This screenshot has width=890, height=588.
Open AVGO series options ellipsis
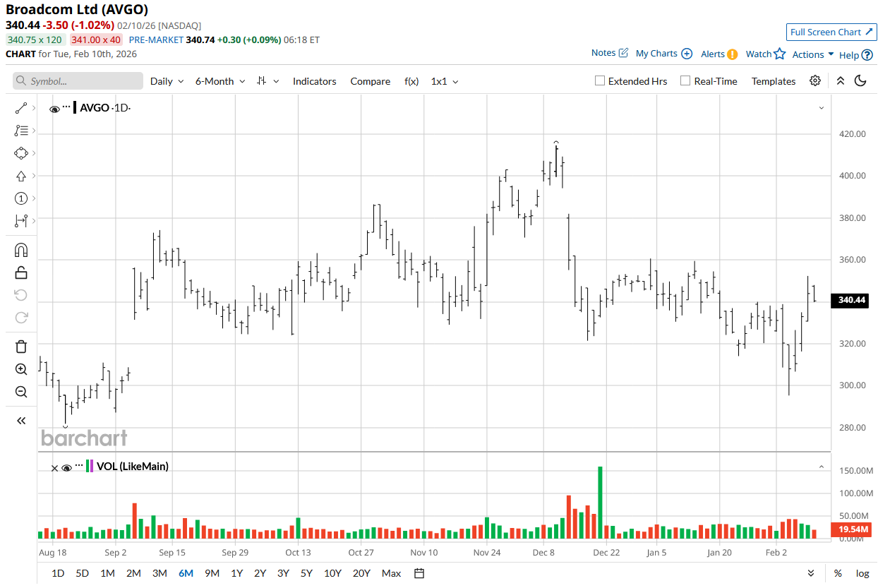[66, 106]
